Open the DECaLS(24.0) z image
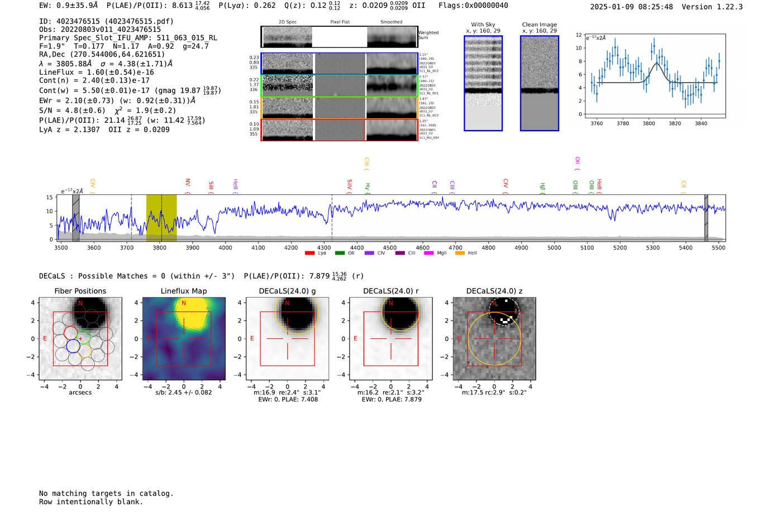Viewport: 782px width, 532px height. pos(494,338)
